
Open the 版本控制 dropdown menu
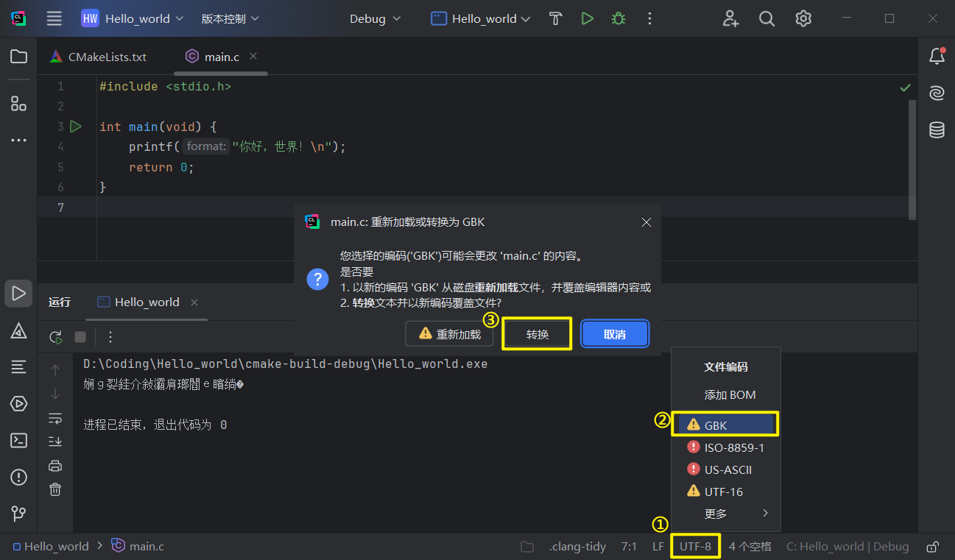[x=230, y=18]
